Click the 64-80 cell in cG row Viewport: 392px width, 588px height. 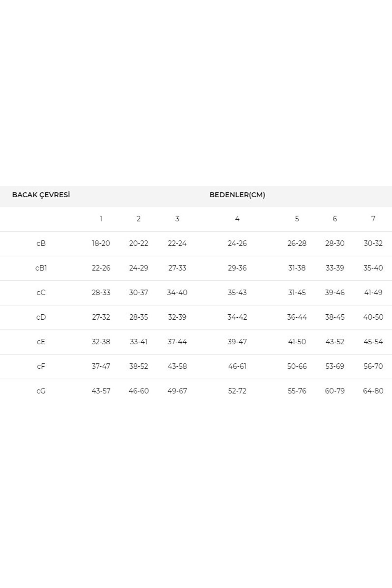(x=373, y=391)
